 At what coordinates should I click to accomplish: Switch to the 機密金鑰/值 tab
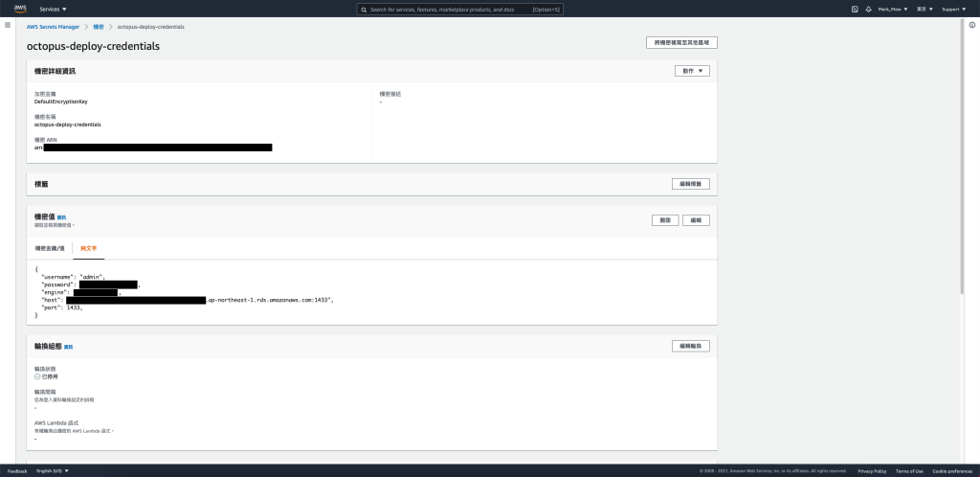click(50, 248)
